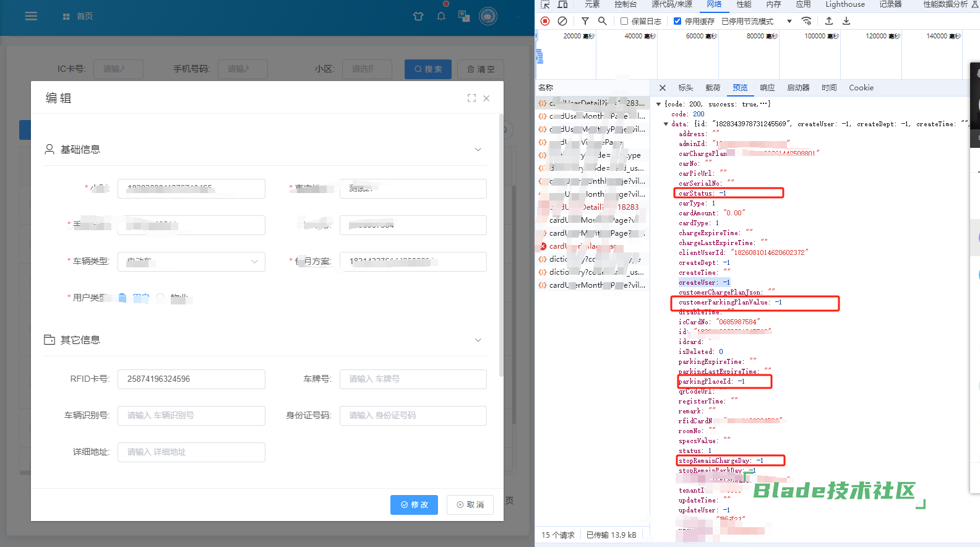980x547 pixels.
Task: Click the user icon beside 基础信息
Action: [49, 149]
